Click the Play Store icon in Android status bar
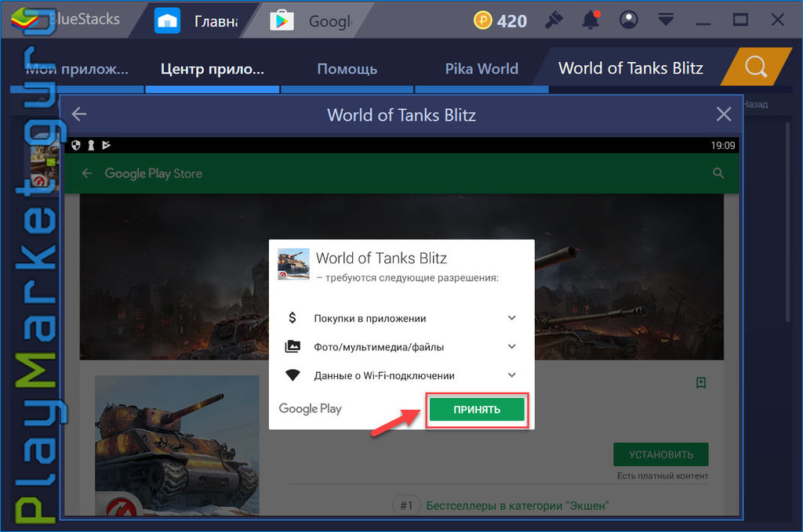The height and width of the screenshot is (532, 803). coord(106,145)
